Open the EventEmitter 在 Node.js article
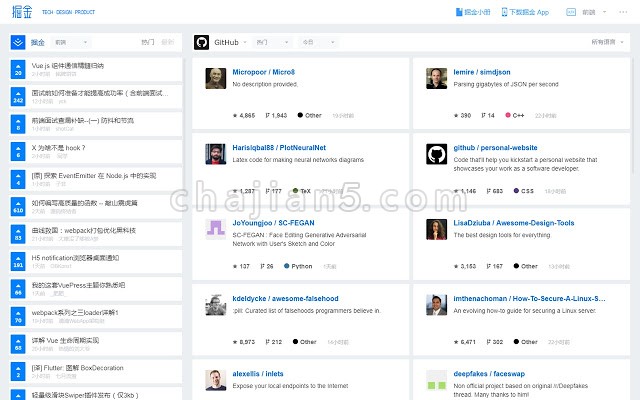Viewport: 640px width, 400px height. (x=94, y=176)
